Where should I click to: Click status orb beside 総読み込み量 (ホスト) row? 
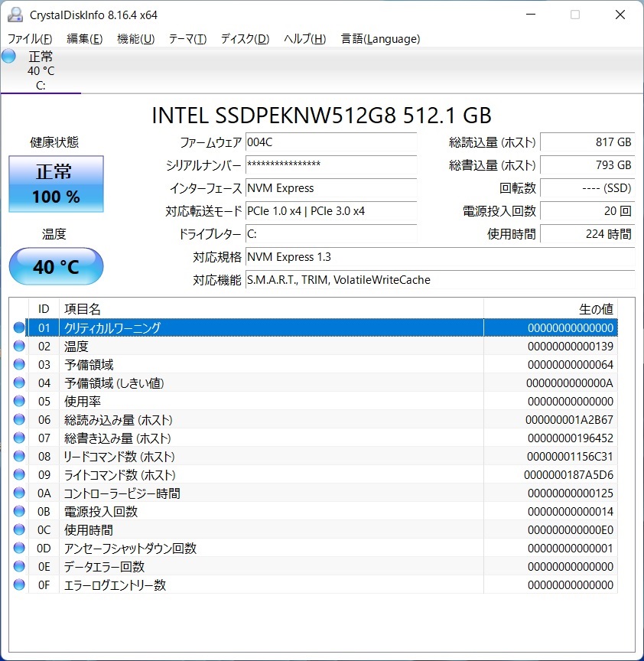click(x=19, y=420)
